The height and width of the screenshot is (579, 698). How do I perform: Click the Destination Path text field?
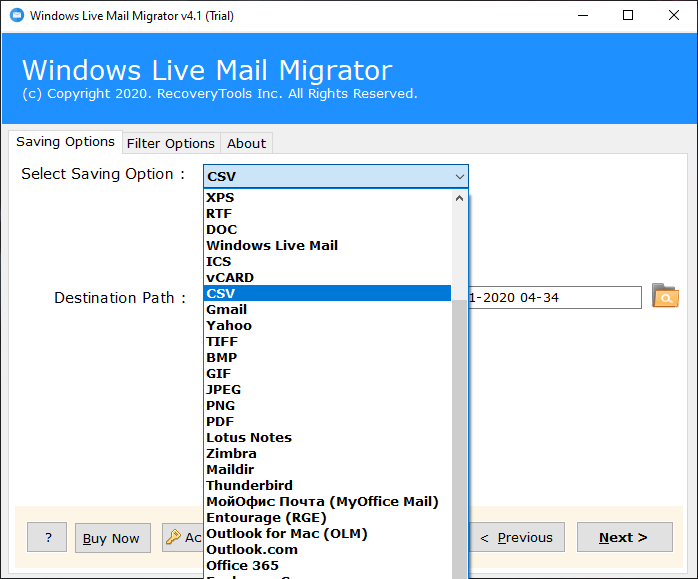[x=555, y=298]
